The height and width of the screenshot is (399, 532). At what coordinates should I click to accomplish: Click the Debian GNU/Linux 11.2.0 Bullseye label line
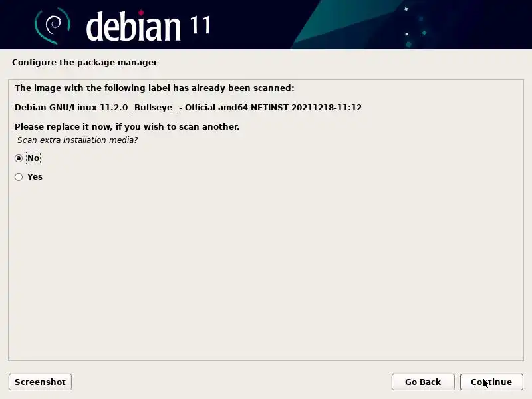(188, 108)
